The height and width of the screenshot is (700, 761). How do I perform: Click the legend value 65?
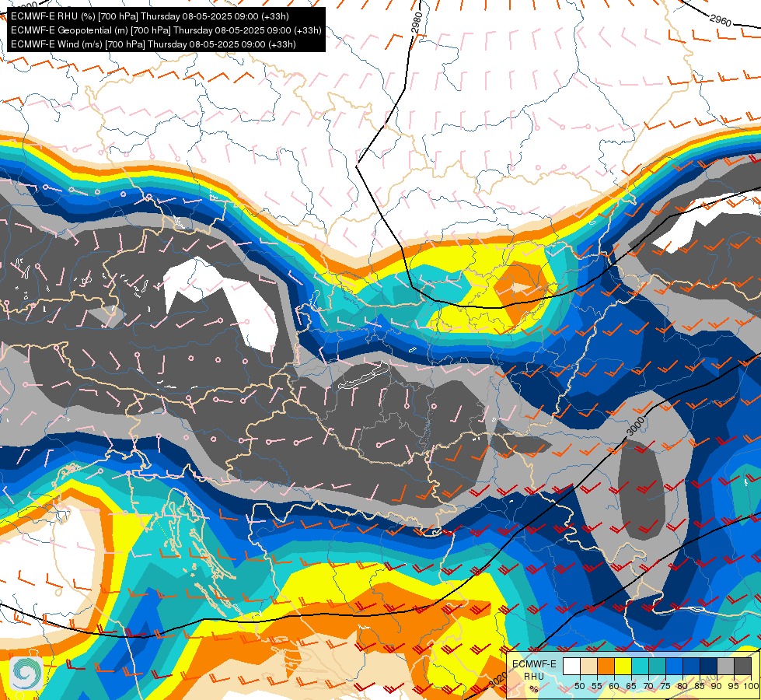(631, 686)
